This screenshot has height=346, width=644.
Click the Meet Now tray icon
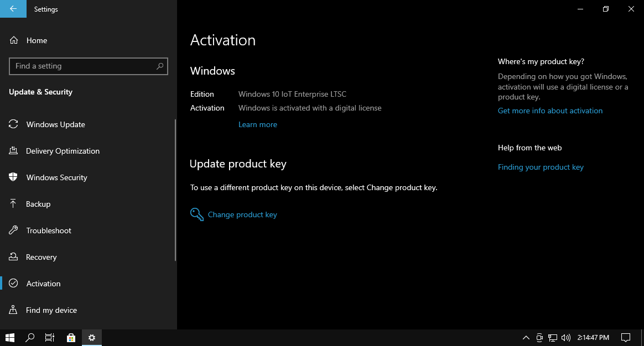(539, 338)
